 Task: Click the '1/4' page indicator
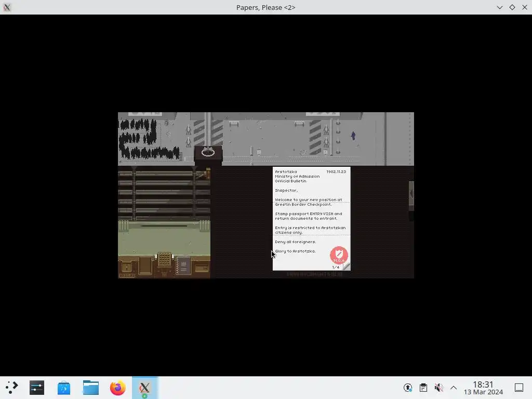[x=336, y=268]
